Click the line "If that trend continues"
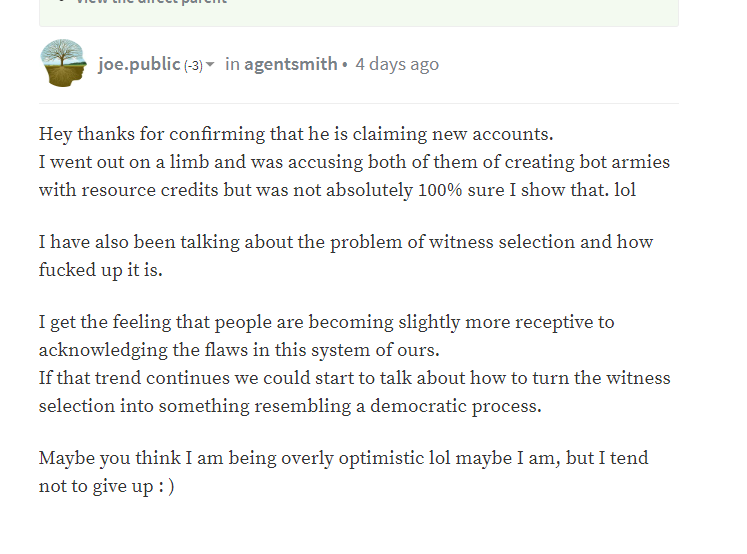Screen dimensions: 747x554 click(354, 378)
